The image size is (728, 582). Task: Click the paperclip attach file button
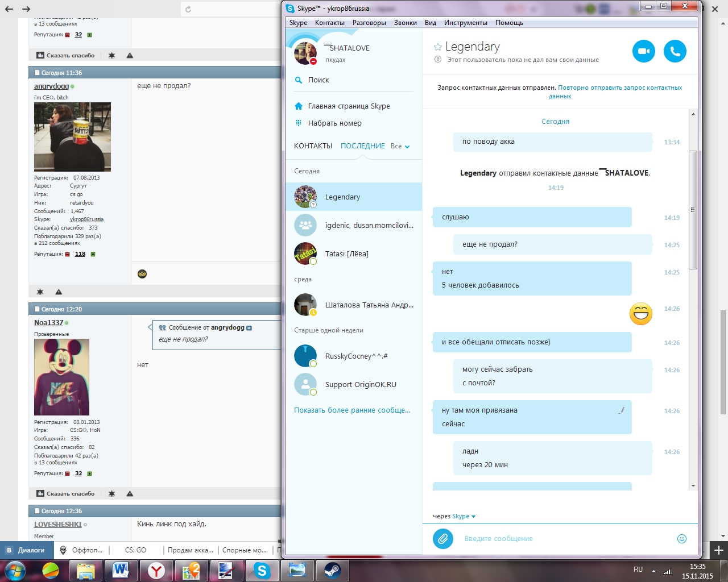tap(443, 538)
